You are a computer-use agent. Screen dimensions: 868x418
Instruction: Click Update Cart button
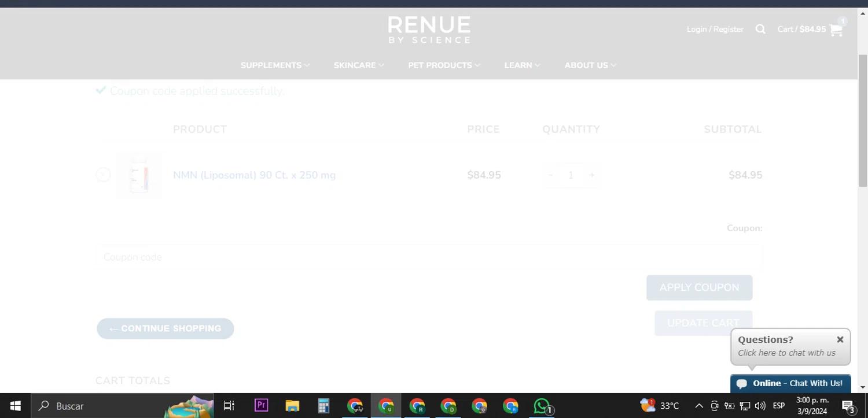tap(703, 323)
